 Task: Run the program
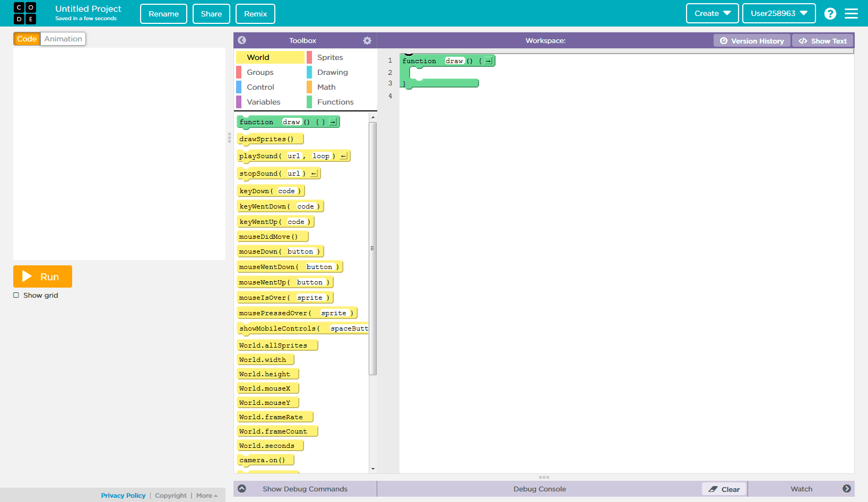click(42, 276)
